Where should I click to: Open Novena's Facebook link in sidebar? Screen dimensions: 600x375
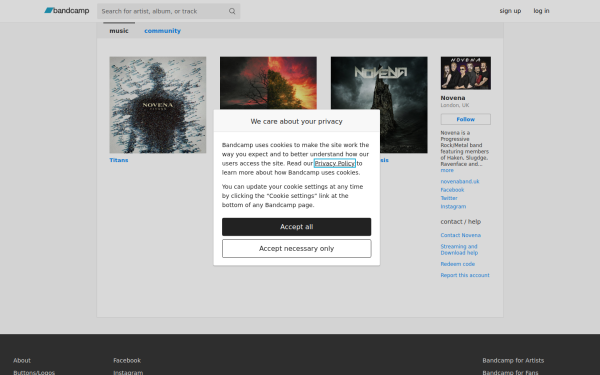[452, 190]
